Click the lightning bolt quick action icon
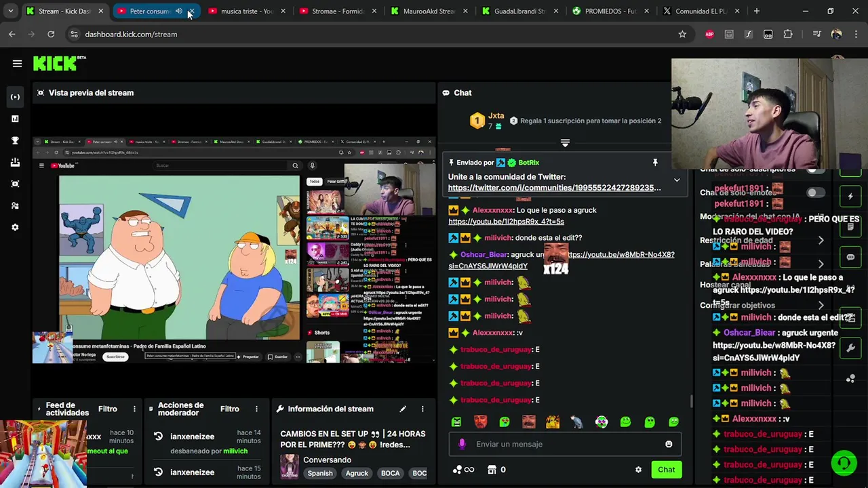 pyautogui.click(x=850, y=197)
